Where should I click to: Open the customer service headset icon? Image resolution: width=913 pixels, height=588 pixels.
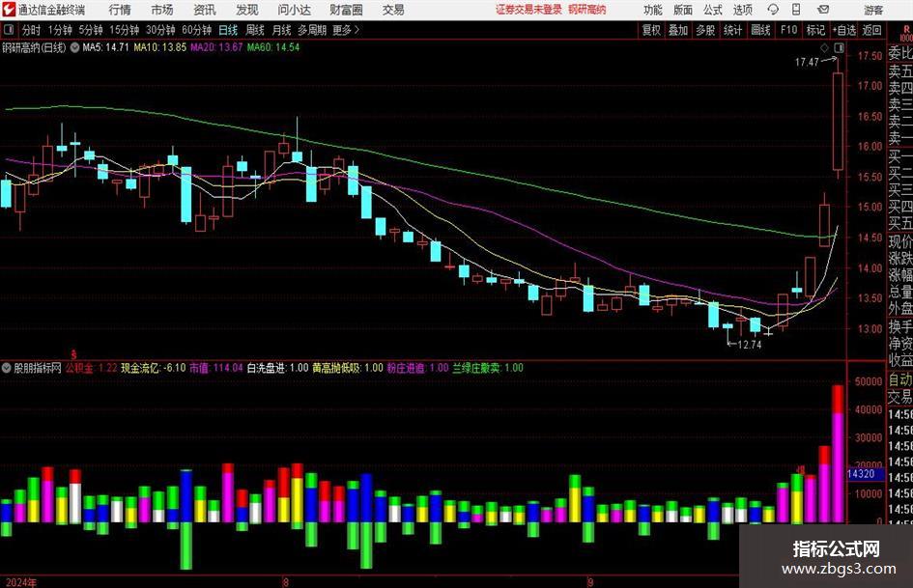[x=773, y=10]
